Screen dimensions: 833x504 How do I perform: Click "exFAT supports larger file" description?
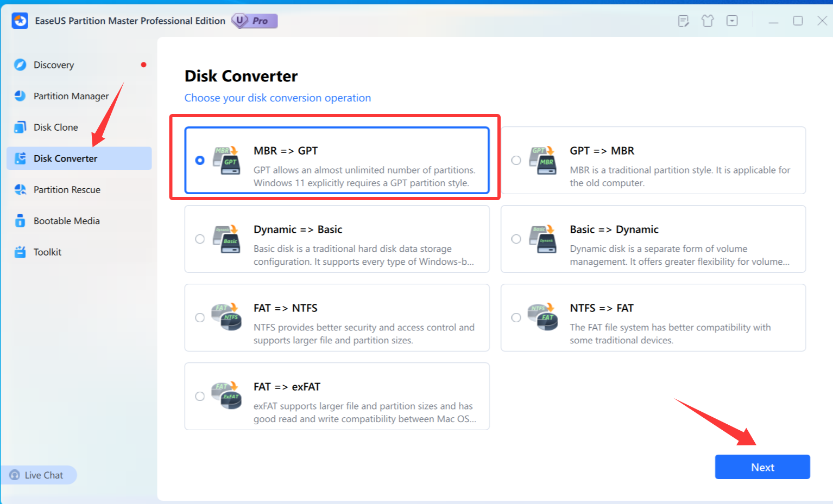(365, 412)
